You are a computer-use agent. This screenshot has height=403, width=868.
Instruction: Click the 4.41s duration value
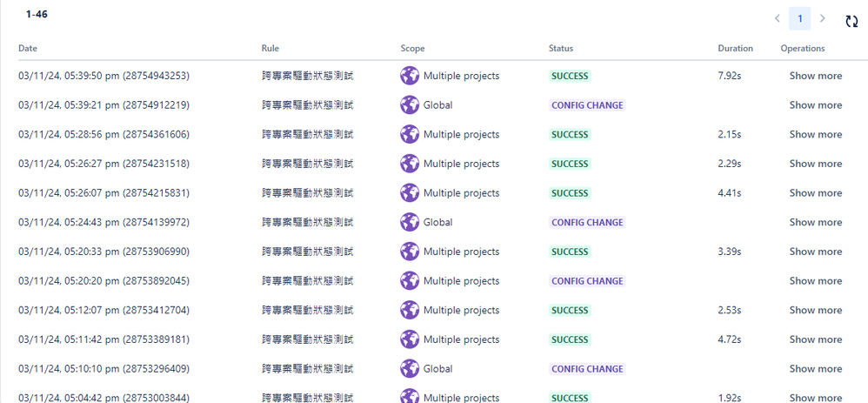(x=730, y=193)
